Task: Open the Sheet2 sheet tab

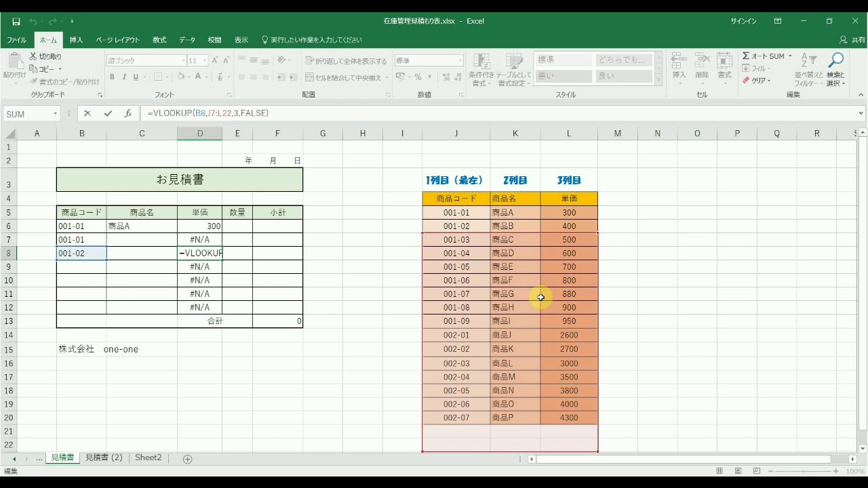Action: coord(149,458)
